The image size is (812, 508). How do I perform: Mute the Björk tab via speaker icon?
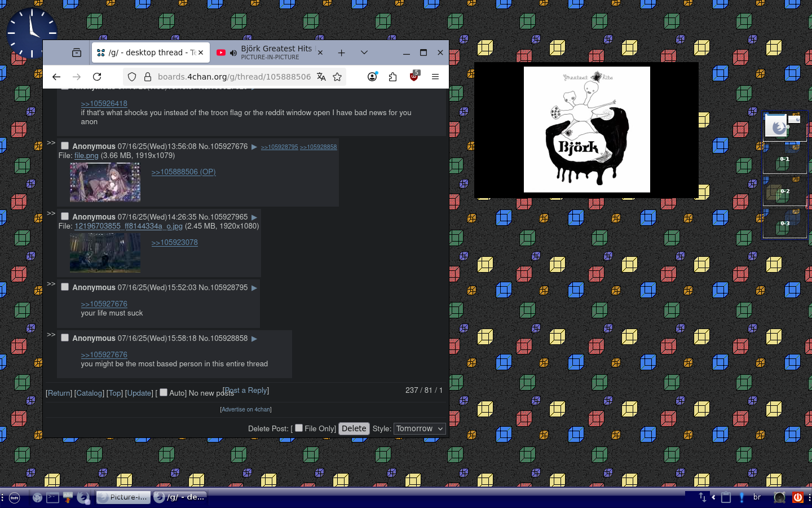(x=233, y=52)
